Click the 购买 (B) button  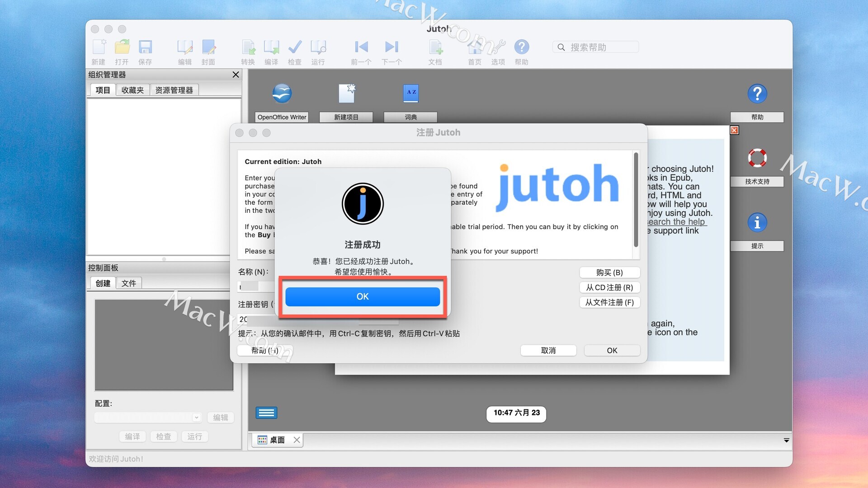609,272
